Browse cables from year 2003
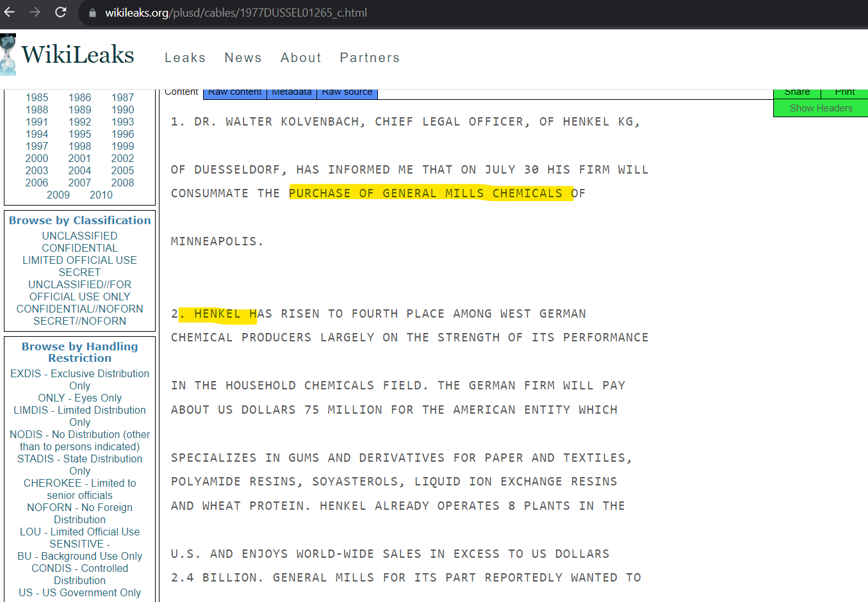The height and width of the screenshot is (602, 868). click(37, 170)
